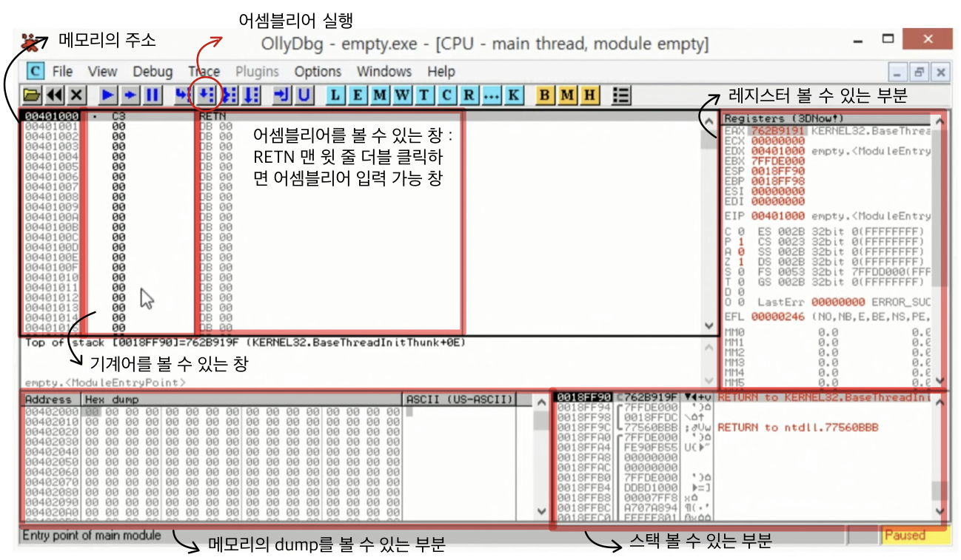Select ECX register value 00000000
Image resolution: width=961 pixels, height=560 pixels.
point(777,140)
